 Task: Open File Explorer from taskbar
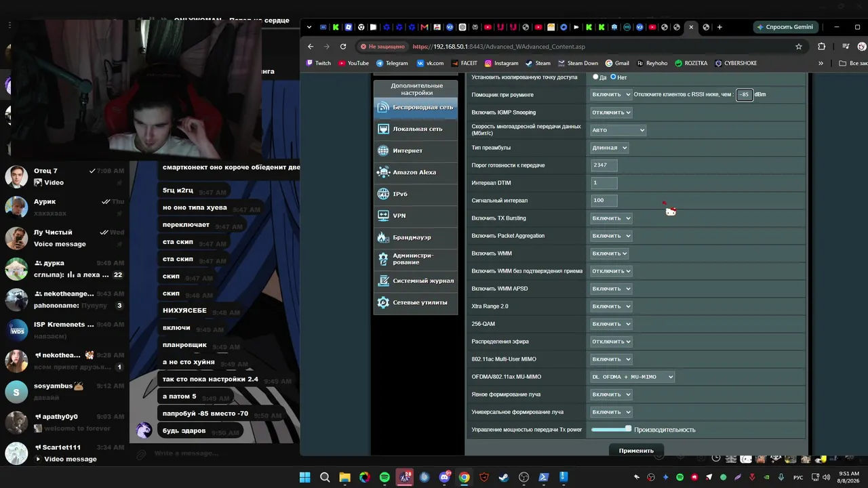[x=344, y=477]
